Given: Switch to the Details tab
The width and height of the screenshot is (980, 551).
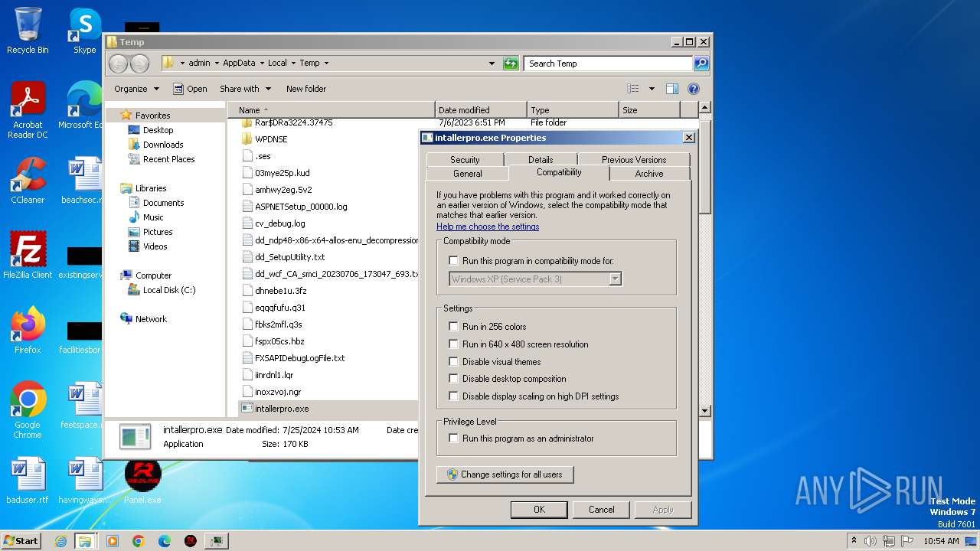Looking at the screenshot, I should point(541,159).
